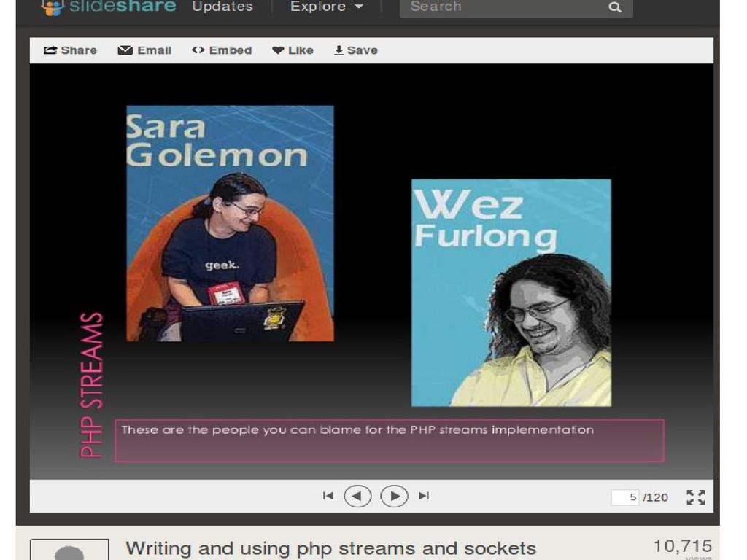Click the slide number field showing 5
This screenshot has width=747, height=560.
[x=624, y=497]
